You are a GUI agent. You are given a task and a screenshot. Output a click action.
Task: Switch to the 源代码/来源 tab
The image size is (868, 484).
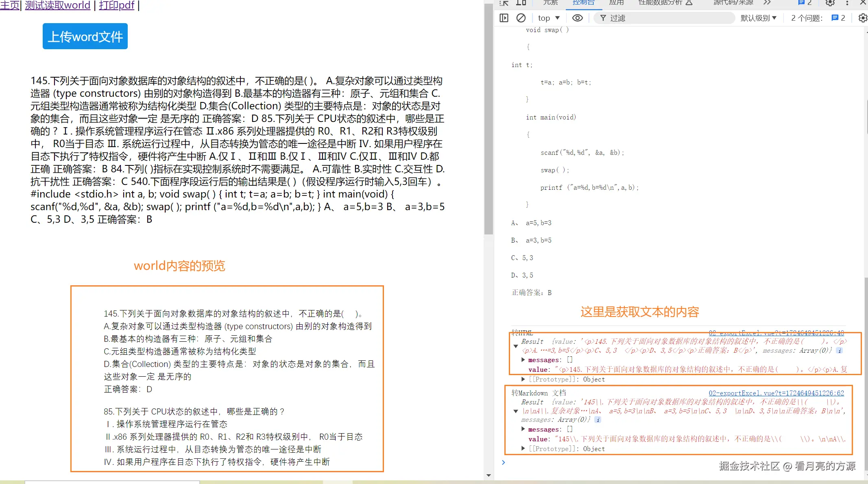pyautogui.click(x=733, y=3)
